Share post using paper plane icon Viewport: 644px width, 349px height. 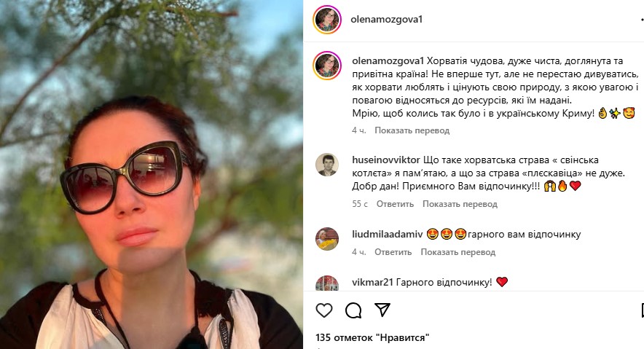pos(382,310)
